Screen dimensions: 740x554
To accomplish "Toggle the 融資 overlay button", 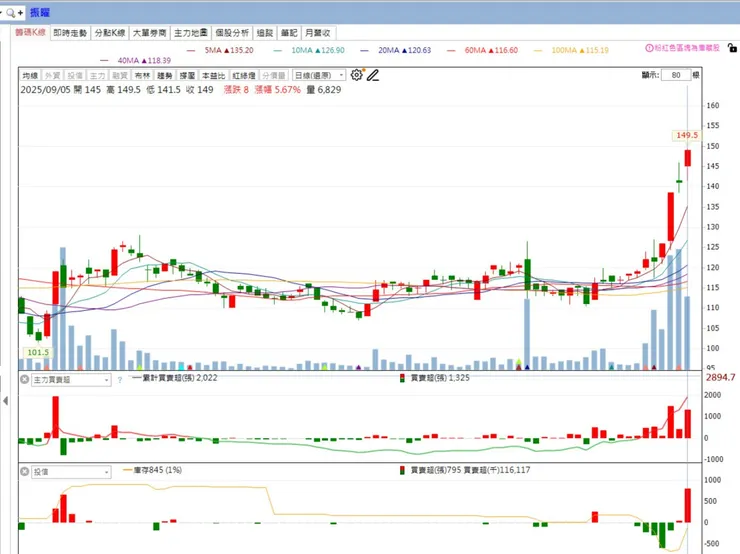I will (120, 76).
